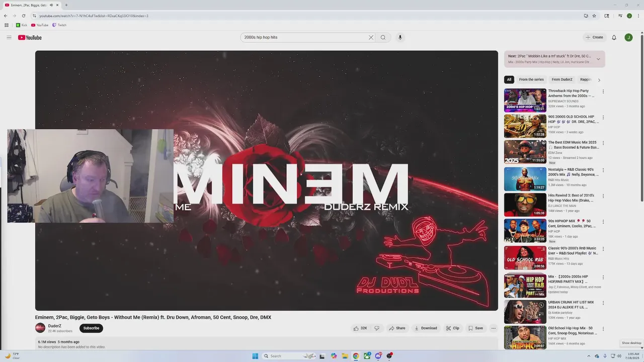Screen dimensions: 644x362
Task: Dislike the video with thumbs down
Action: coord(377,328)
